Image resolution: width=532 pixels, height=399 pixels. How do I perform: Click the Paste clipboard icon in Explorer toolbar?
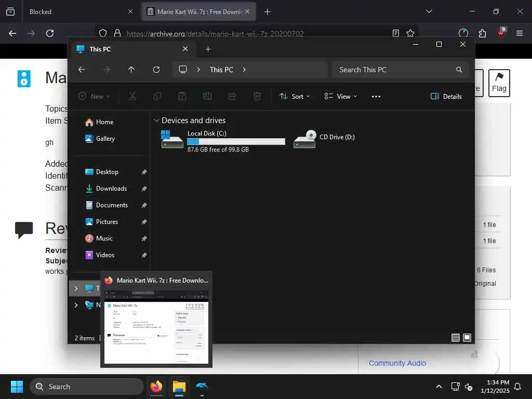pos(182,96)
